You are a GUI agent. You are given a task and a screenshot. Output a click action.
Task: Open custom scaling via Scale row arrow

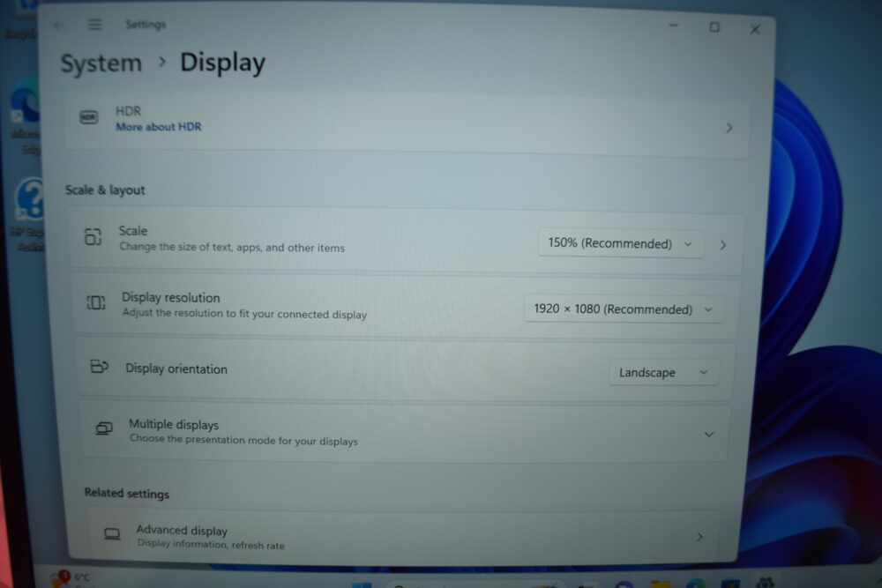click(x=723, y=245)
